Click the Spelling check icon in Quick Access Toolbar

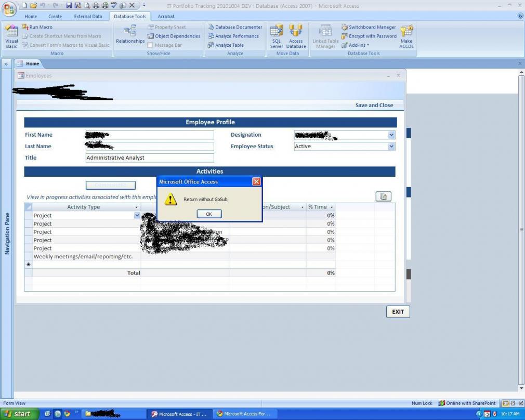[114, 5]
